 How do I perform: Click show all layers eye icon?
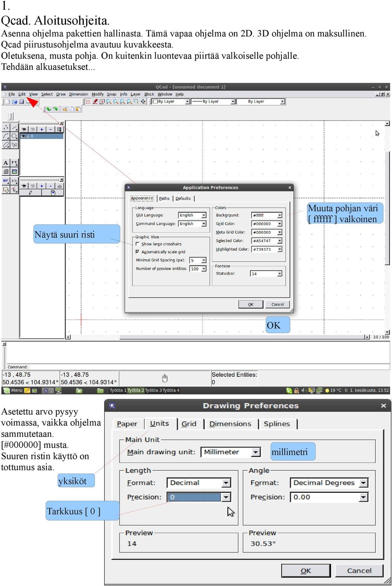click(x=24, y=130)
